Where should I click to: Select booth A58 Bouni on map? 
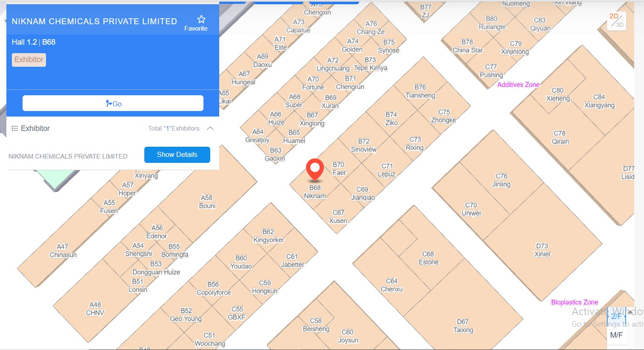tap(207, 202)
